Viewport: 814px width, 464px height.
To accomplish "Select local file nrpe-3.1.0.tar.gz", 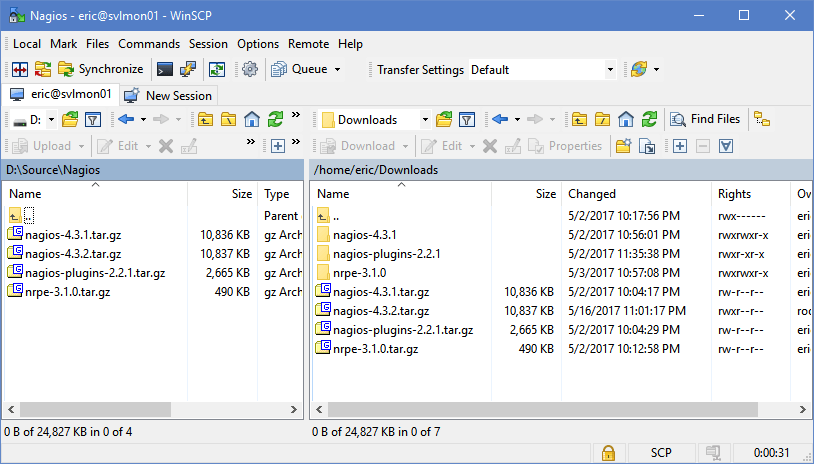I will tap(67, 292).
